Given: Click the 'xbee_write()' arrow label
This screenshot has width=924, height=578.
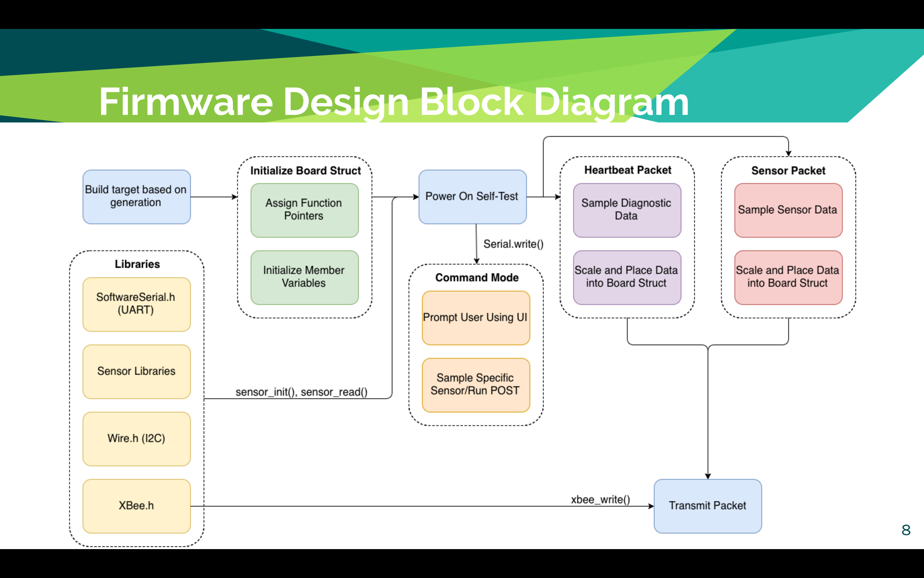Looking at the screenshot, I should coord(600,500).
